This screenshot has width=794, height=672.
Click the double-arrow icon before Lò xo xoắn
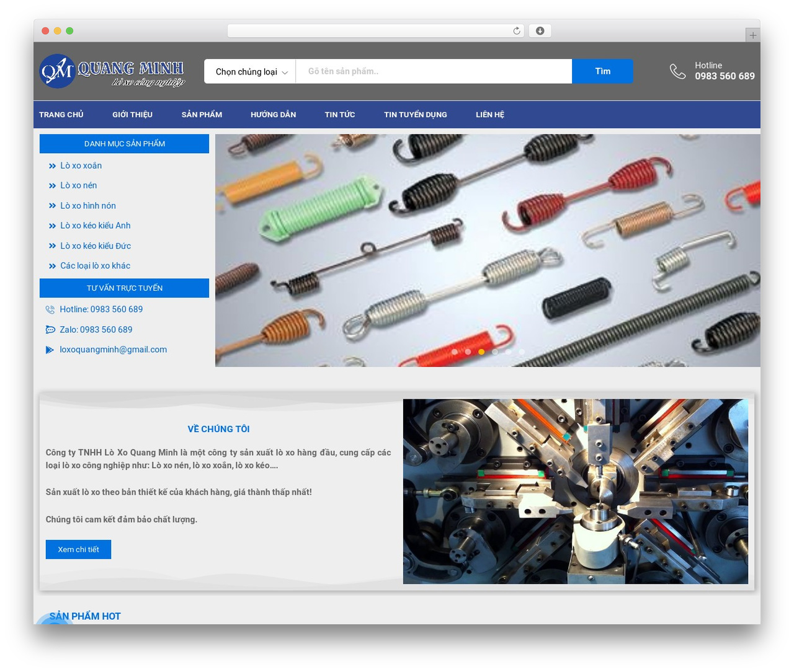[x=52, y=166]
